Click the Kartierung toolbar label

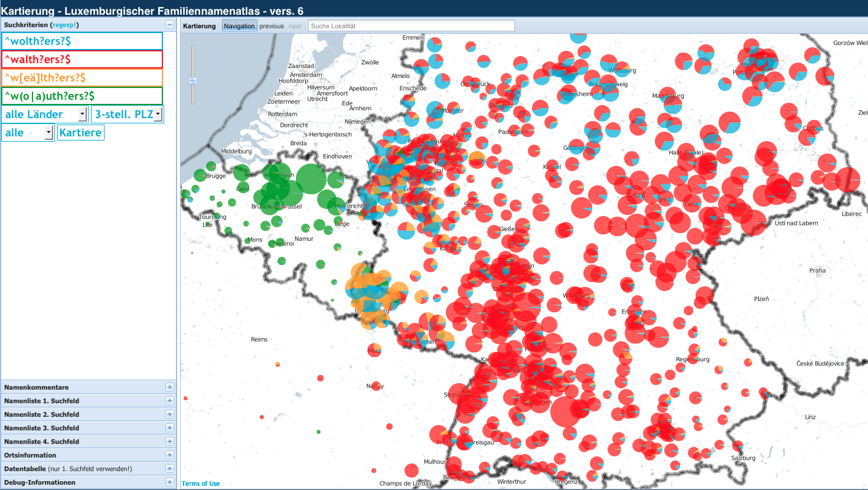click(199, 26)
